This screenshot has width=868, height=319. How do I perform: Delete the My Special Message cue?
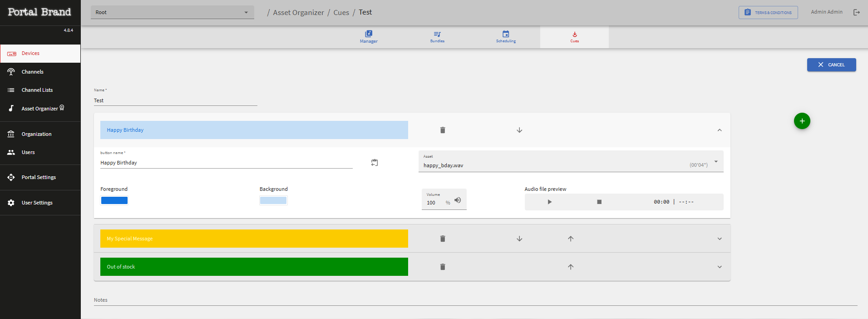tap(443, 239)
